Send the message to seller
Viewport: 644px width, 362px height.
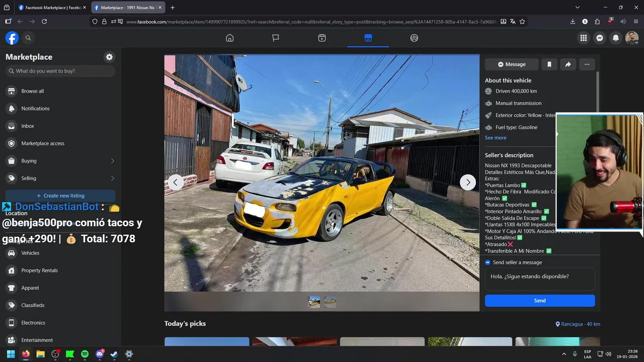[x=540, y=301]
